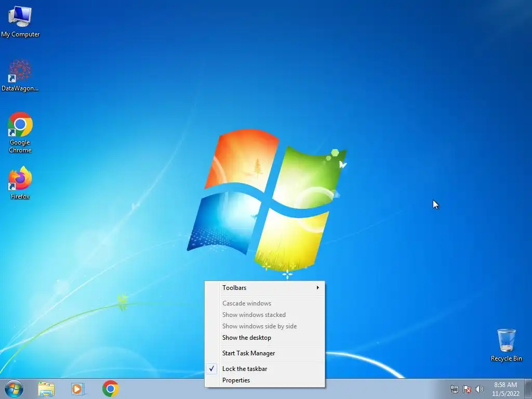Screen dimensions: 532x399
Task: Launch Windows Media Player from taskbar
Action: tap(78, 389)
